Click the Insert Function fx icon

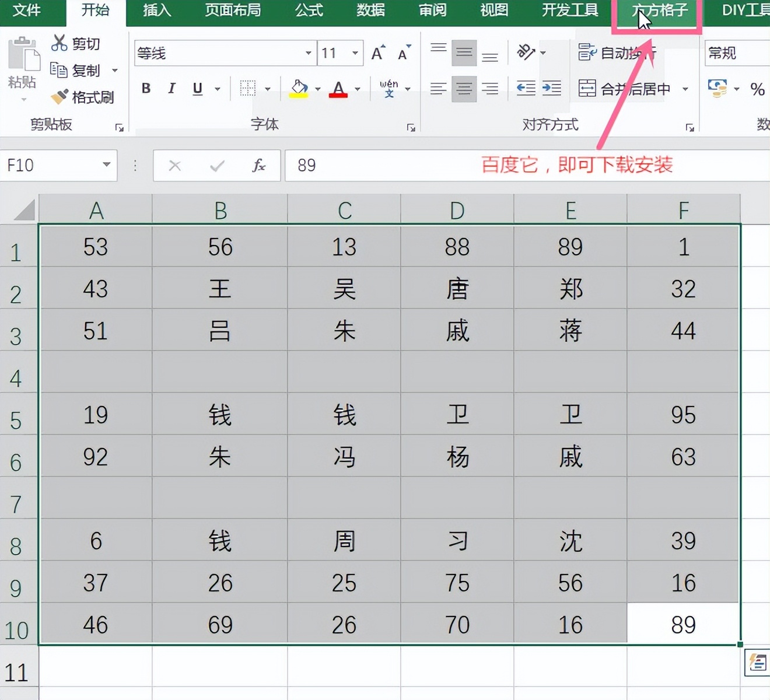pyautogui.click(x=259, y=166)
